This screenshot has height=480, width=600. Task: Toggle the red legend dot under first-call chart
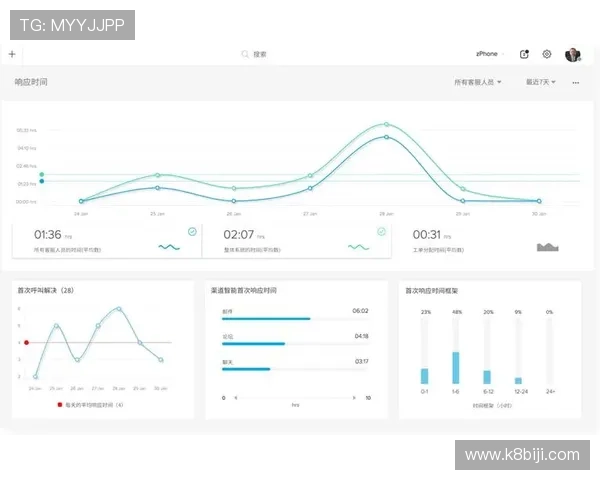pos(60,405)
